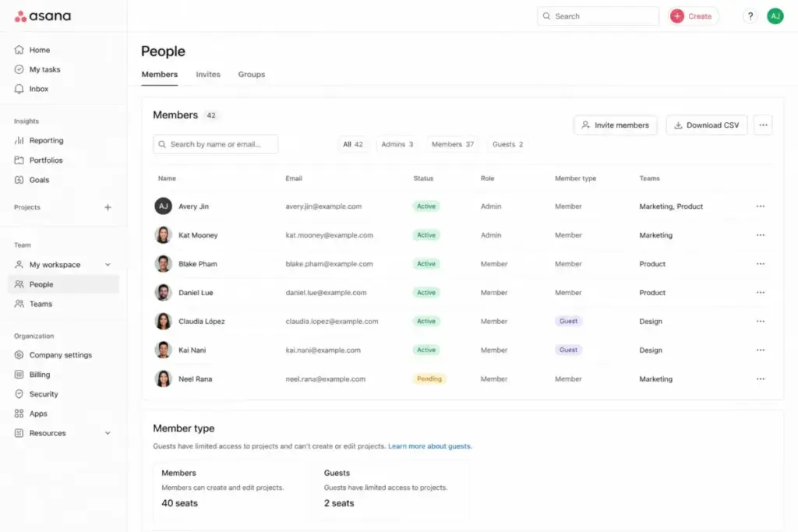
Task: Click the help question mark icon
Action: tap(750, 16)
